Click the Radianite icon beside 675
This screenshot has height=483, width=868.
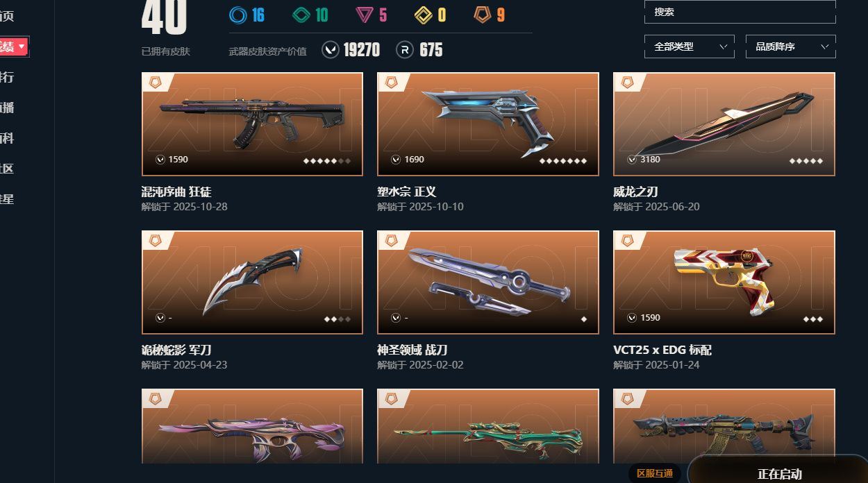pos(405,50)
